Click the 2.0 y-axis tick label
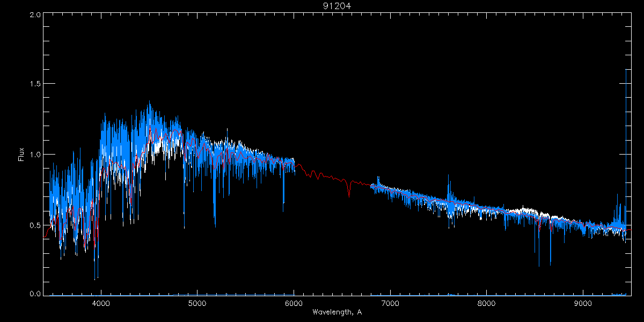 click(x=35, y=15)
